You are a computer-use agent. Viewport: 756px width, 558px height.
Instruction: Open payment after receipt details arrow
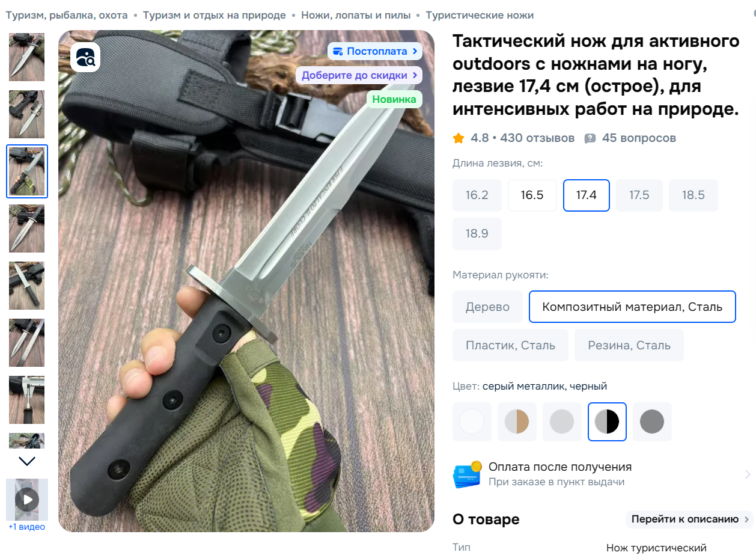(748, 474)
